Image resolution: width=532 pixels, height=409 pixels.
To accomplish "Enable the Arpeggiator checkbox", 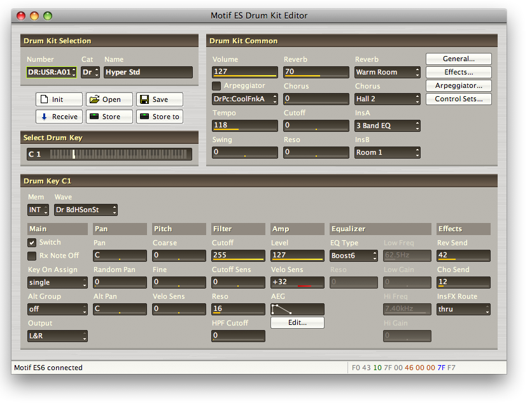I will 216,86.
